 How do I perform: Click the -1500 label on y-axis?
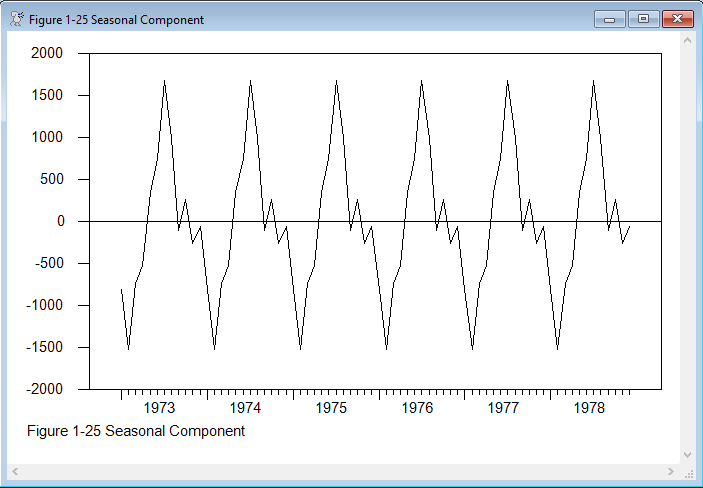(45, 347)
